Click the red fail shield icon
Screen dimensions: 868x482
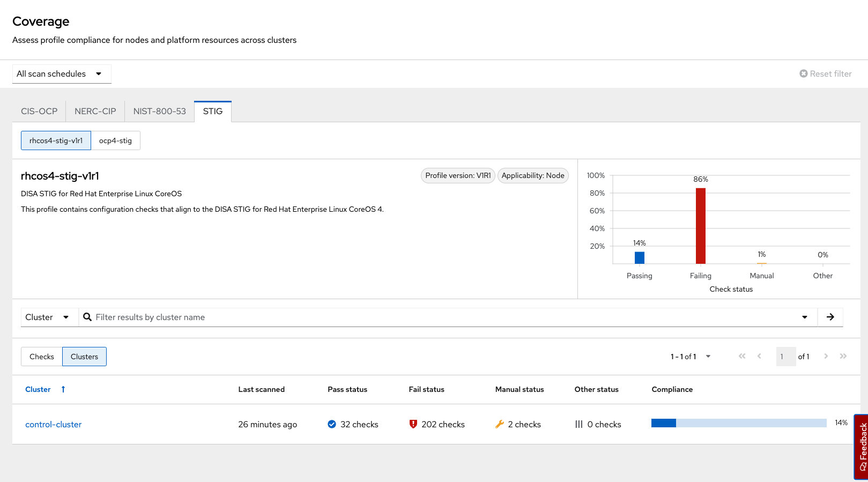413,424
